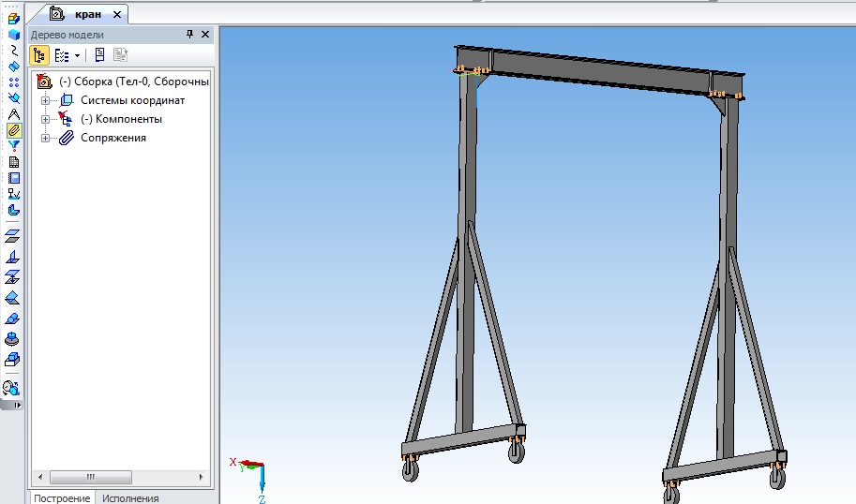This screenshot has width=856, height=504.
Task: Choose the angled plane tool
Action: [12, 298]
